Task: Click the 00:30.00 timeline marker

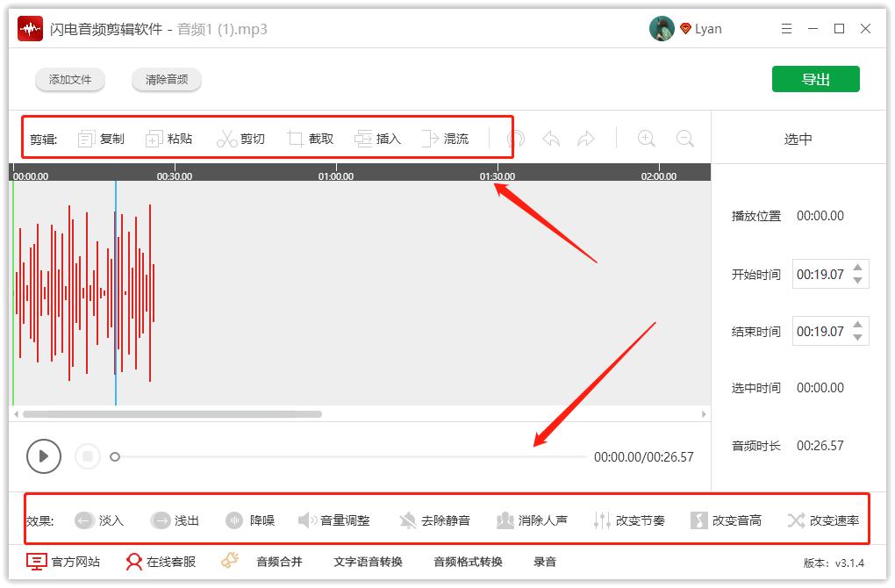Action: [174, 176]
